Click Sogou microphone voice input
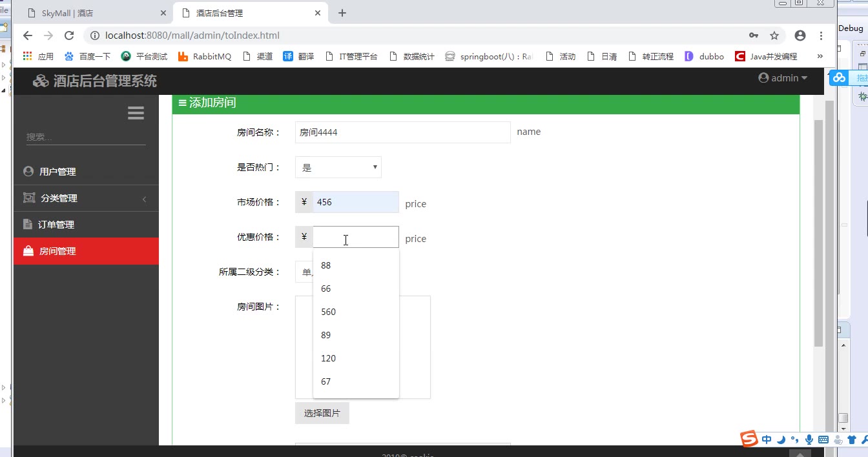The image size is (868, 457). pyautogui.click(x=809, y=440)
